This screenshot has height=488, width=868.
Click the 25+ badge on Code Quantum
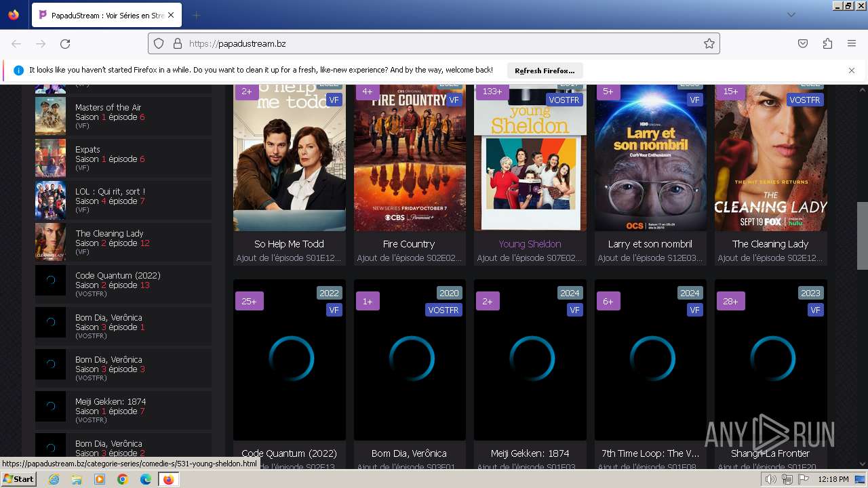click(x=249, y=301)
